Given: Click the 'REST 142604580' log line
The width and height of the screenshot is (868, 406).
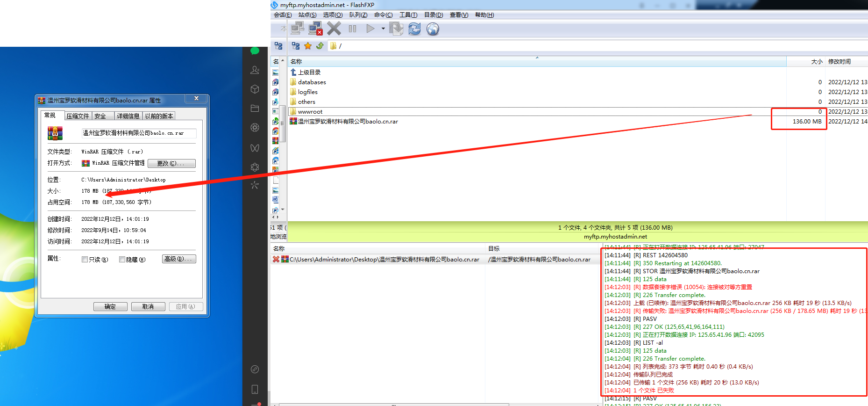Looking at the screenshot, I should click(x=646, y=255).
